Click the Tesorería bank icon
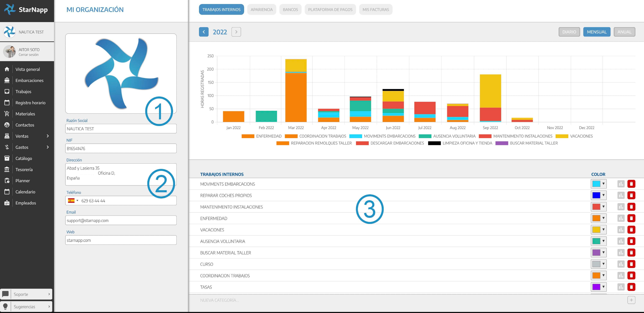This screenshot has width=644, height=313. (x=7, y=170)
